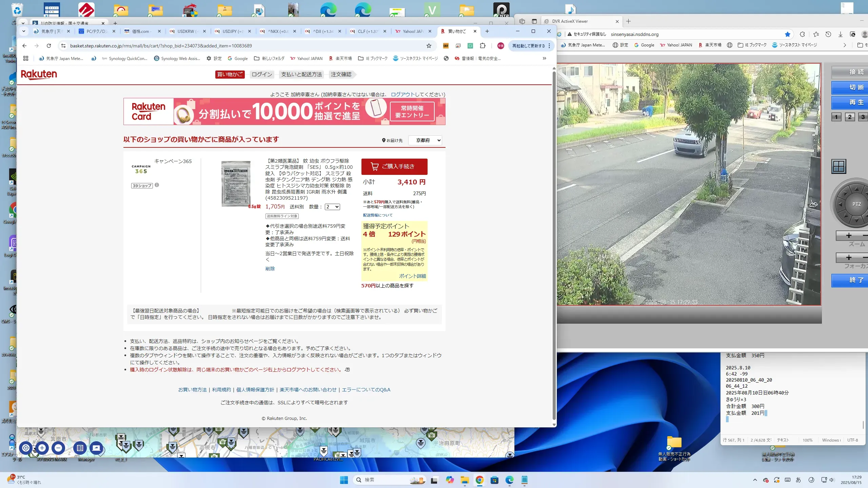This screenshot has height=488, width=868.
Task: Open the 39ショップ info icon
Action: pyautogui.click(x=157, y=185)
